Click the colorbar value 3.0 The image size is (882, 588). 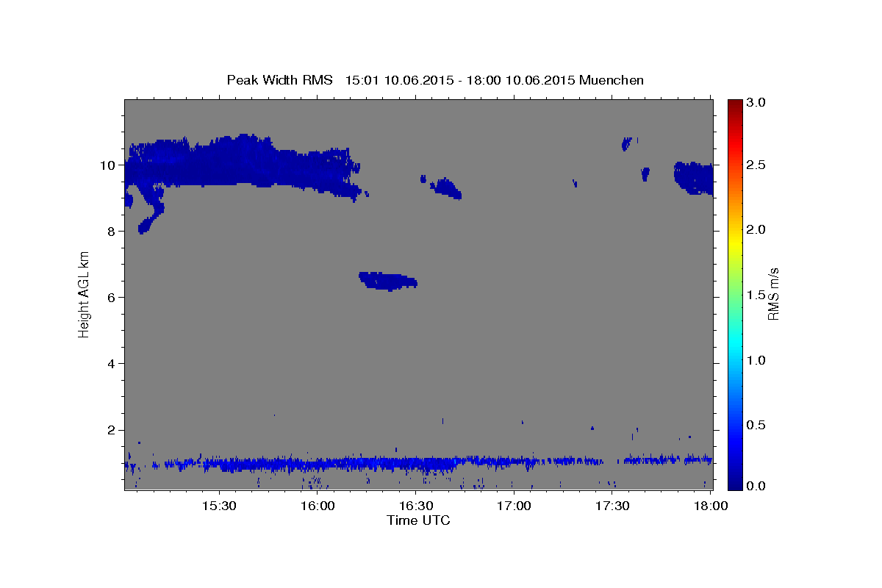[756, 103]
